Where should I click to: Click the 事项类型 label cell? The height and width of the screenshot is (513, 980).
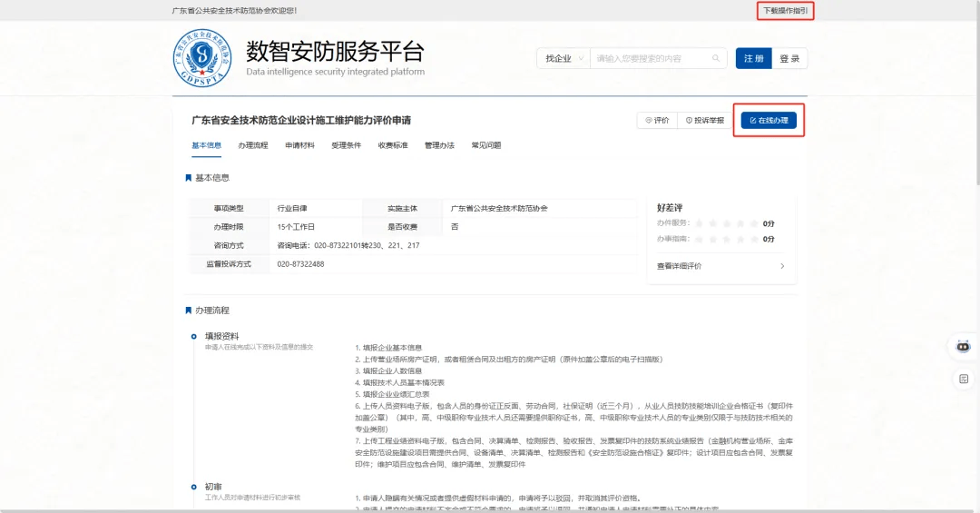[x=229, y=208]
